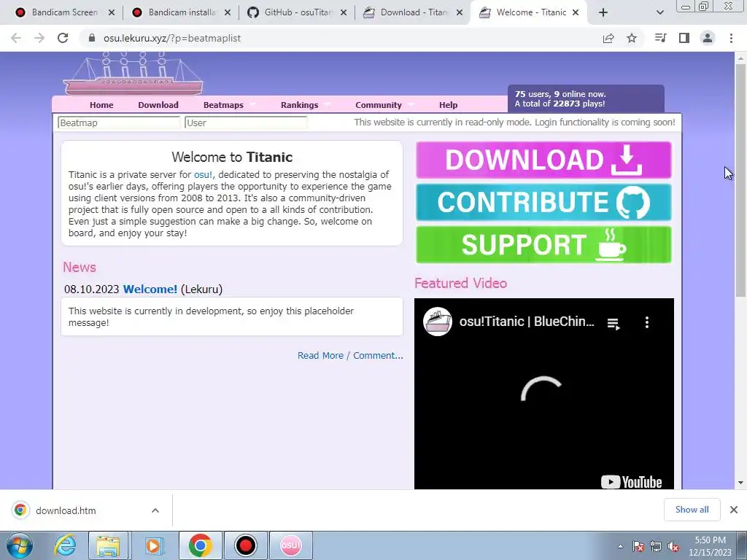
Task: Click Read More link
Action: coord(320,356)
